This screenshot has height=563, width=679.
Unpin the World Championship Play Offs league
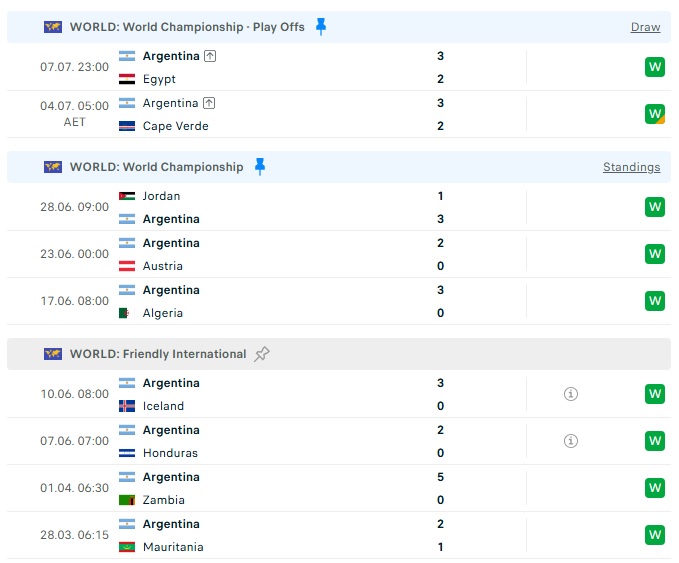[x=321, y=27]
